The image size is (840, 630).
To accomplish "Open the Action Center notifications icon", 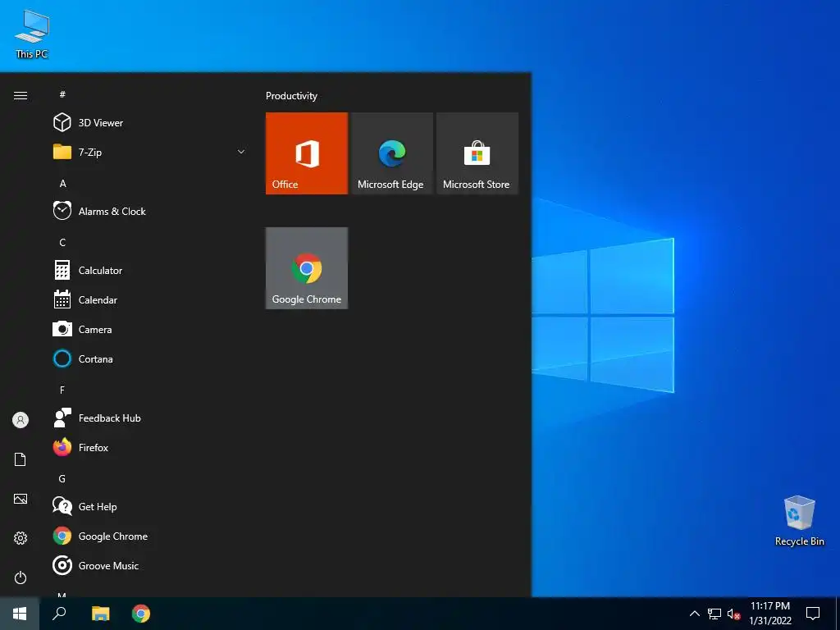I will coord(813,614).
